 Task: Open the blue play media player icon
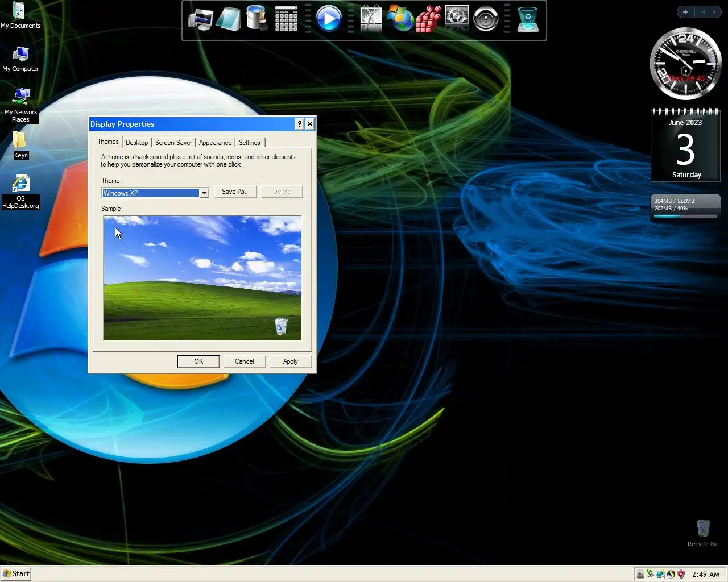click(x=329, y=19)
